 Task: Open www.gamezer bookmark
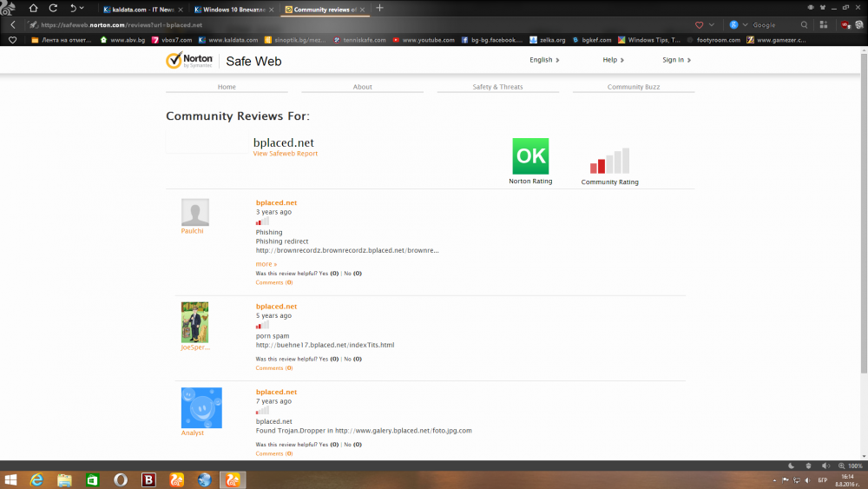pos(776,40)
